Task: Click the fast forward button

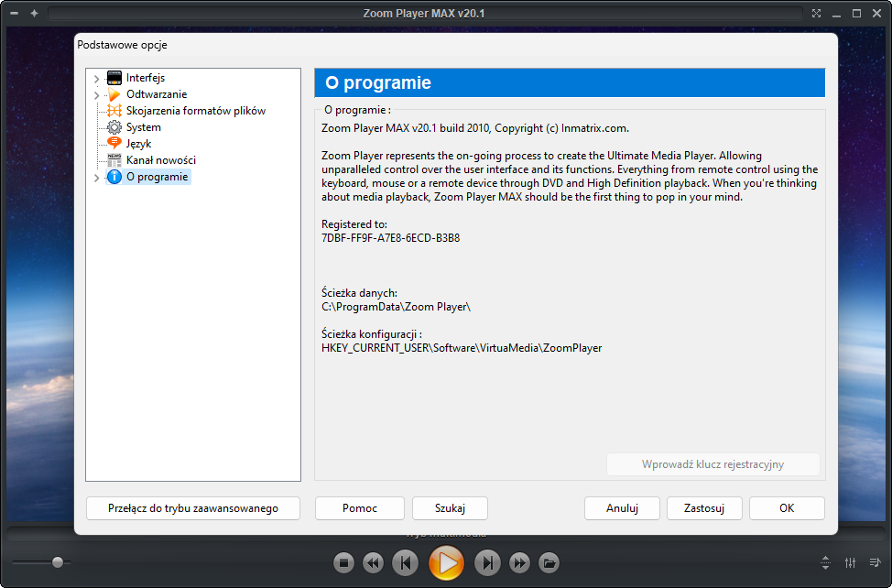Action: point(519,563)
